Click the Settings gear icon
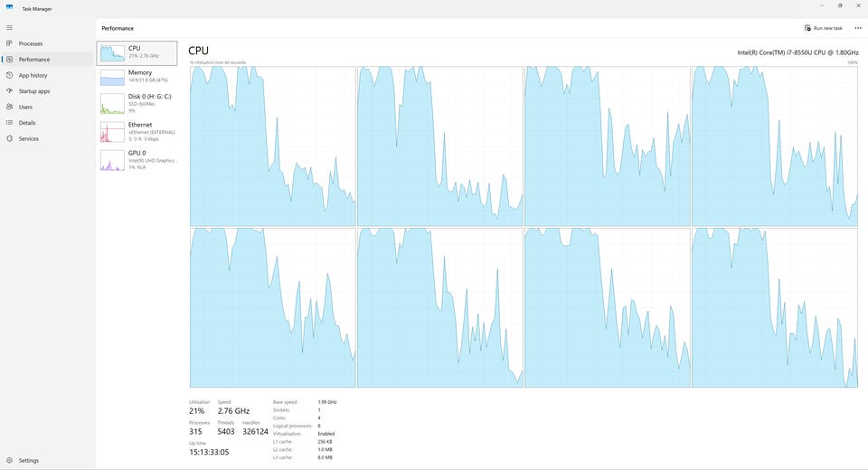The image size is (868, 470). click(9, 460)
